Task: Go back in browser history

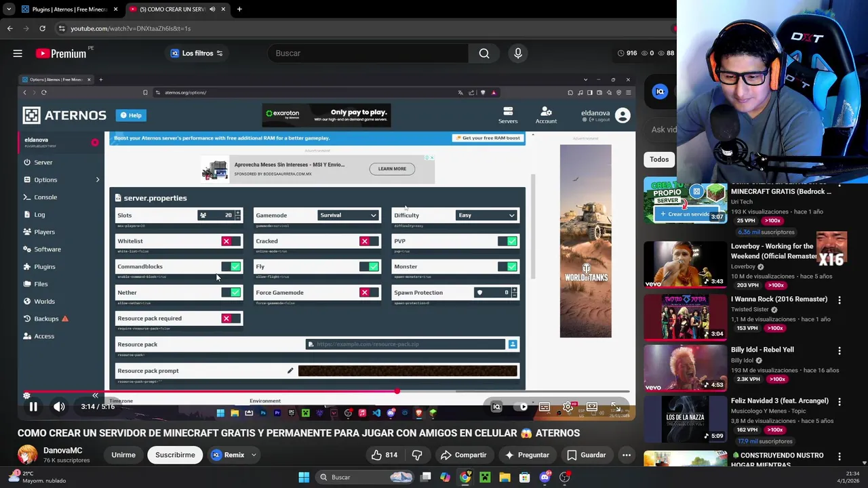Action: click(x=9, y=28)
